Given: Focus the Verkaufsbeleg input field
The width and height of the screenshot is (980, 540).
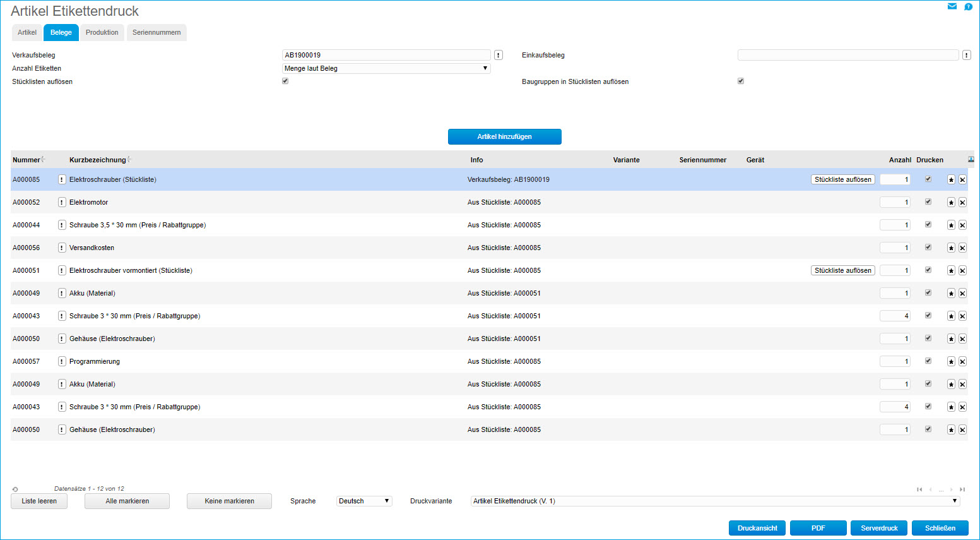Looking at the screenshot, I should click(386, 55).
